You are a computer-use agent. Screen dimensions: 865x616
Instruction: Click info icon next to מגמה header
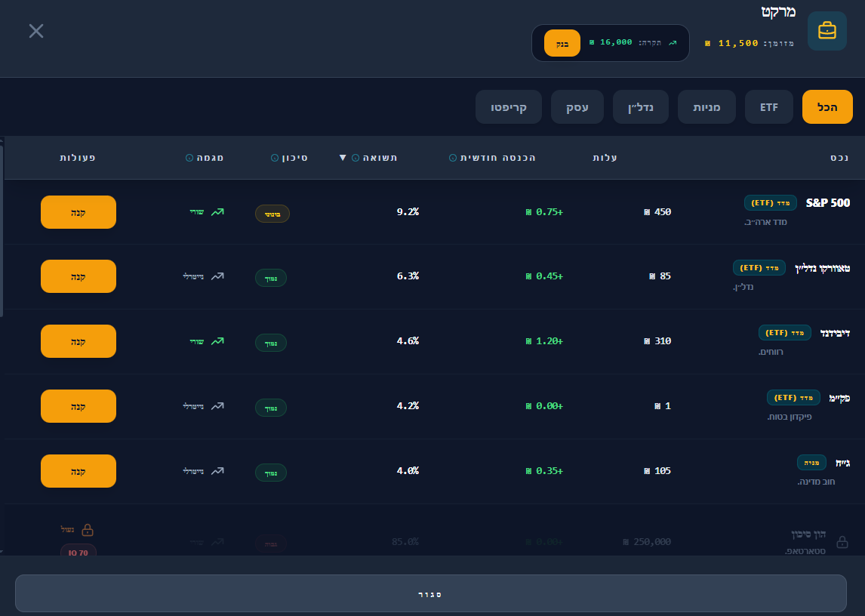(189, 158)
